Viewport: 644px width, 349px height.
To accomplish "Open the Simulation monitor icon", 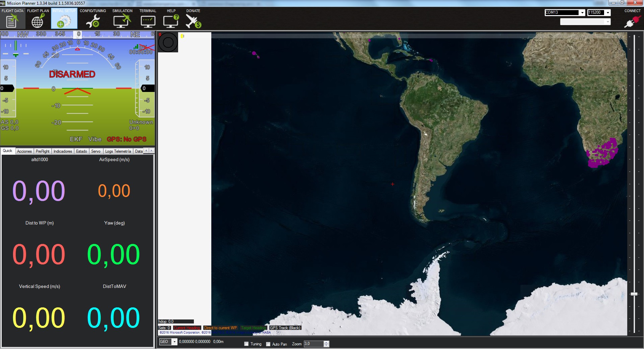I will pyautogui.click(x=122, y=21).
